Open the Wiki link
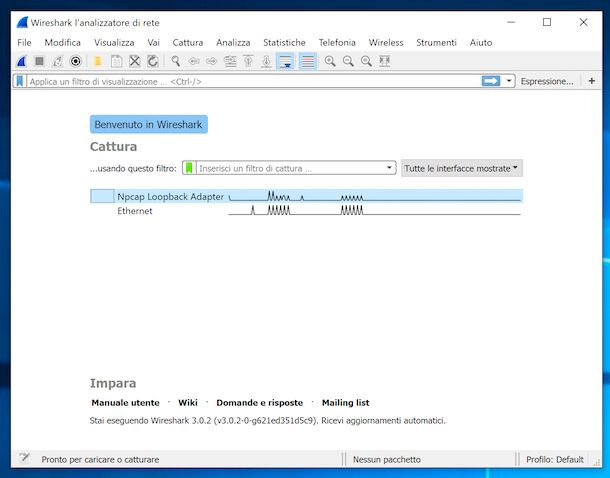 tap(188, 403)
